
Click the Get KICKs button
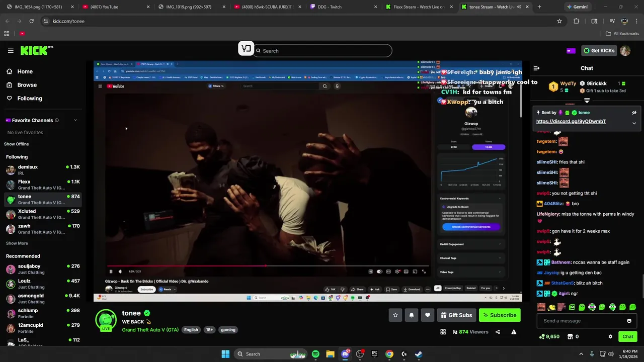(x=599, y=51)
